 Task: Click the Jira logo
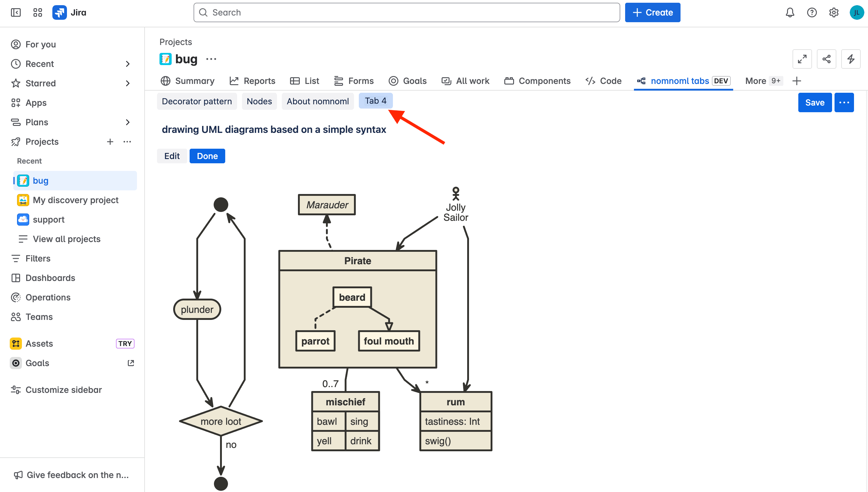click(x=69, y=12)
